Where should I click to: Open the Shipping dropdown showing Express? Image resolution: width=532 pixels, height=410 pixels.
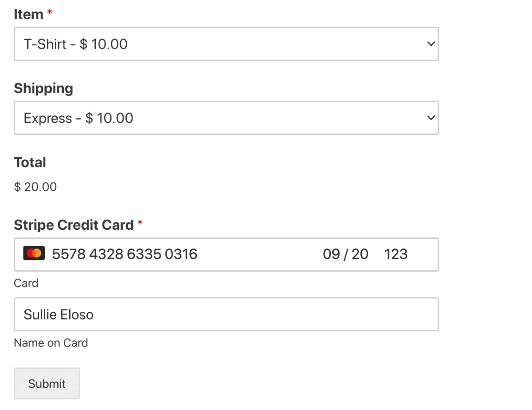click(x=226, y=118)
